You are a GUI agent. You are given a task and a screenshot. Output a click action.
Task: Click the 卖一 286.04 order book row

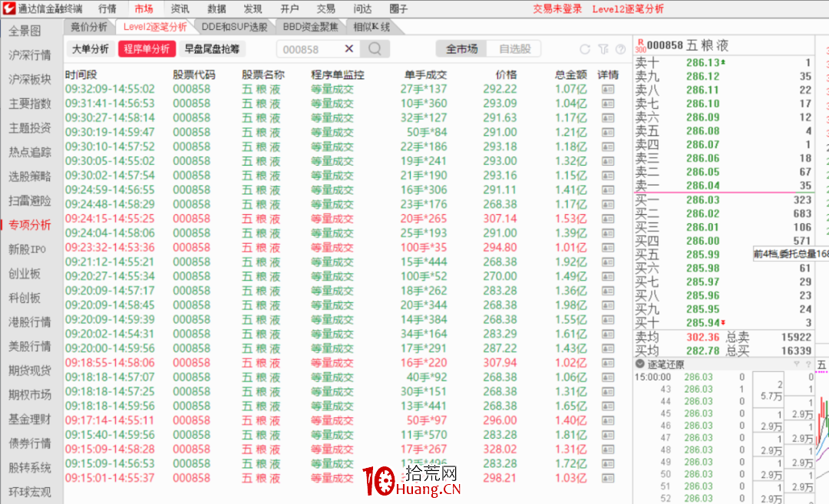(x=723, y=186)
